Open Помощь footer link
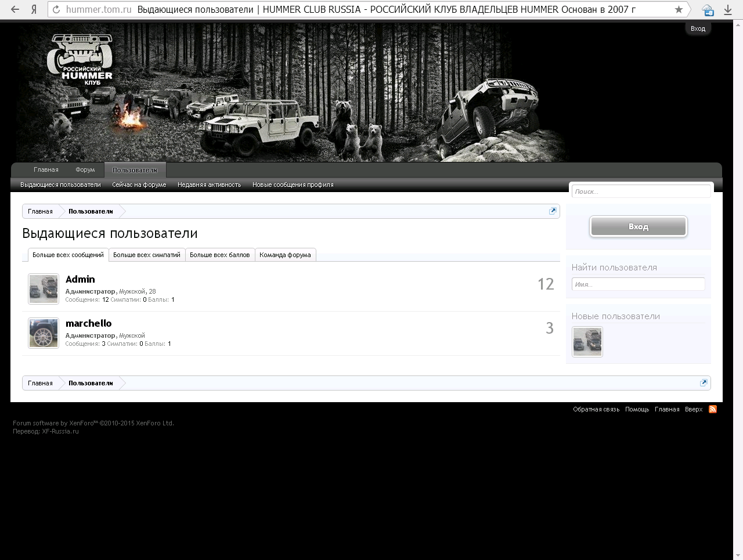Viewport: 743px width, 560px height. tap(637, 409)
